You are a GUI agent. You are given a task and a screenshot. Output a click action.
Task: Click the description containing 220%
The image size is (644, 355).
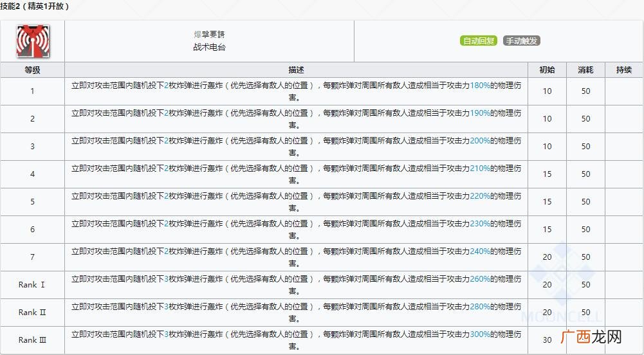point(296,202)
